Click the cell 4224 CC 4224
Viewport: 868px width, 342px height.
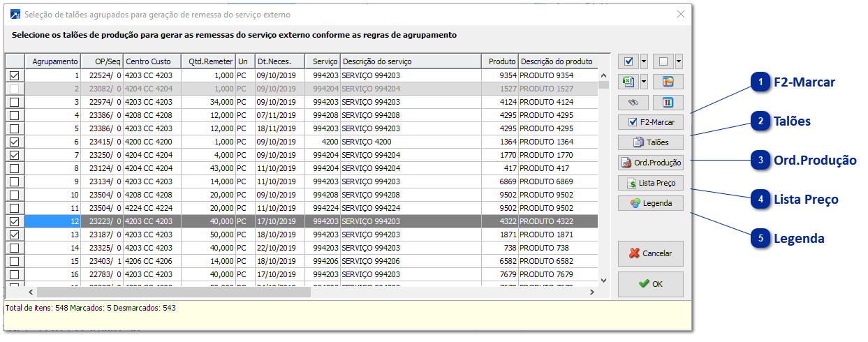(152, 208)
